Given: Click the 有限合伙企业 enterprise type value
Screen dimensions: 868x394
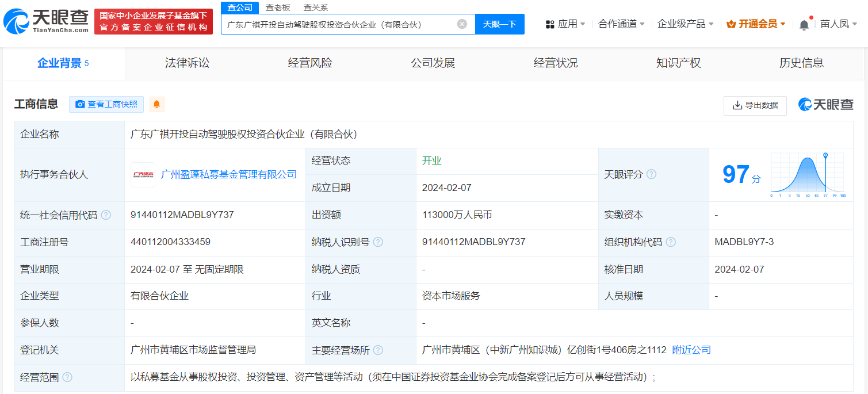Looking at the screenshot, I should point(160,296).
